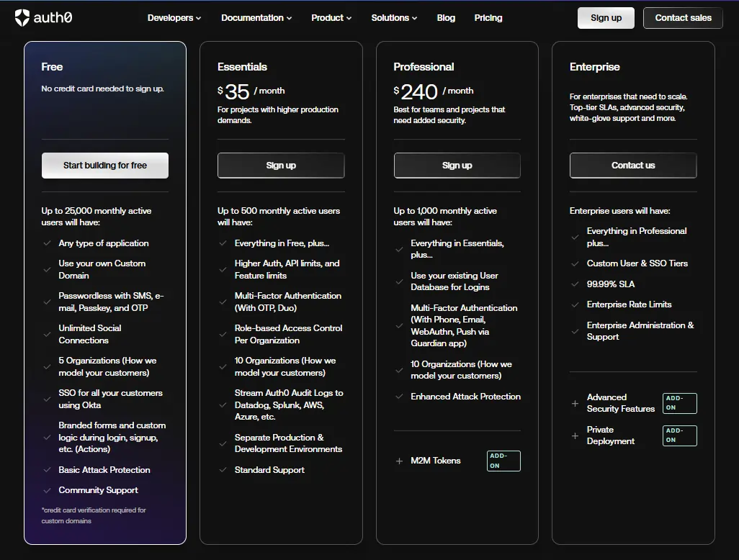Viewport: 739px width, 560px height.
Task: Select the Enterprise plan heading
Action: pos(594,67)
